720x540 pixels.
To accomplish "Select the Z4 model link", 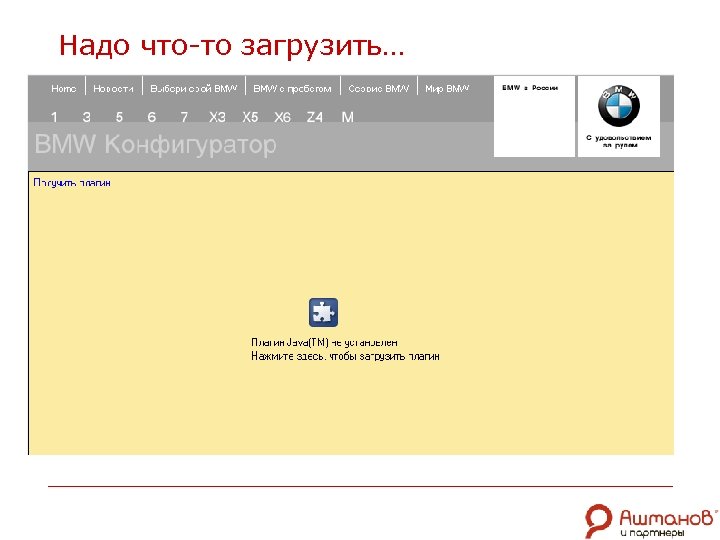I will [x=315, y=118].
